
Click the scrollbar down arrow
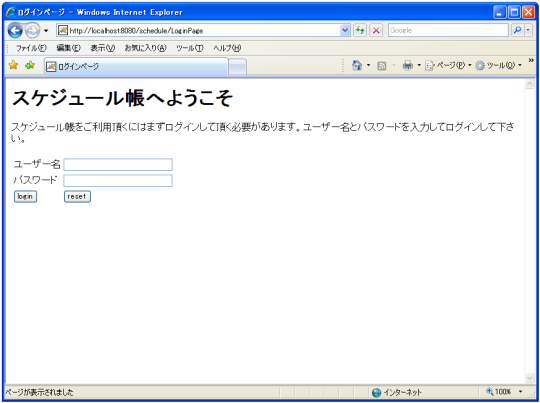[530, 378]
